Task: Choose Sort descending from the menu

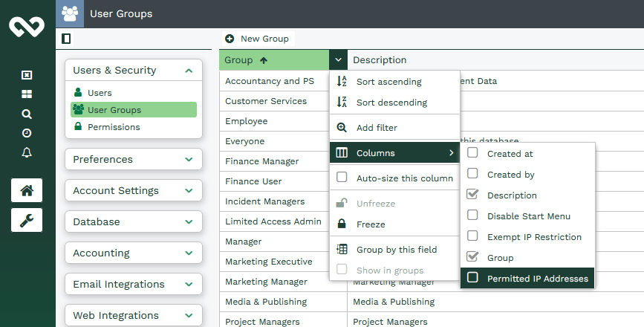Action: pos(391,103)
